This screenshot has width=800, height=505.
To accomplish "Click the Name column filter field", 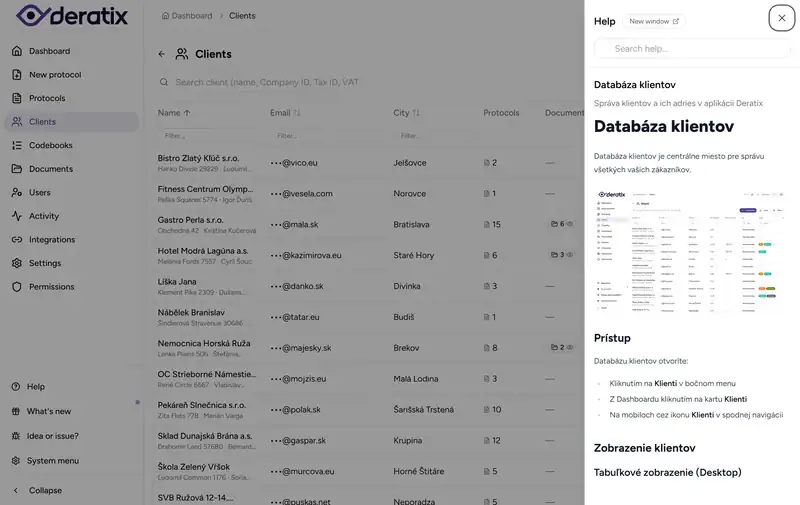I will click(x=208, y=136).
